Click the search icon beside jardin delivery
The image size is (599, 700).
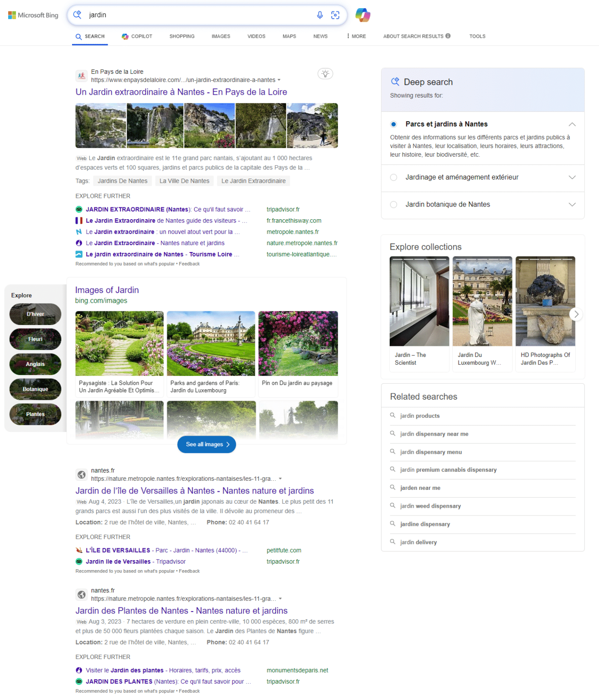click(392, 542)
